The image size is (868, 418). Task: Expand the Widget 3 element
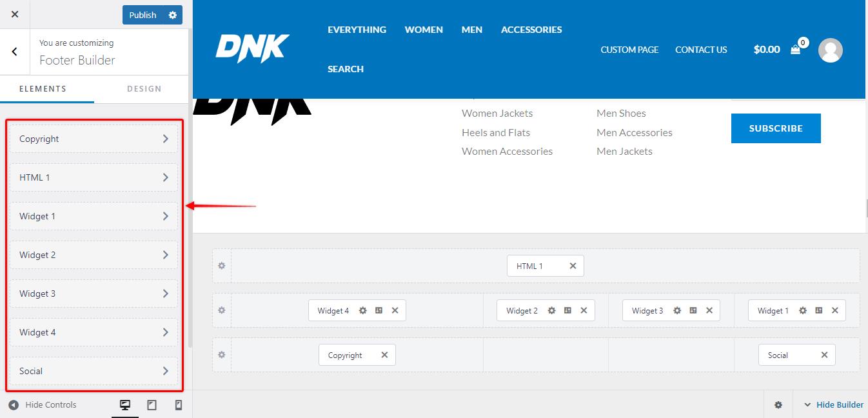(94, 294)
